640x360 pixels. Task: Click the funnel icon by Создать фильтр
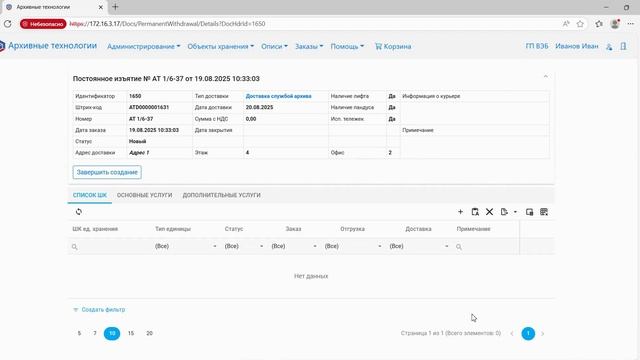pos(76,310)
